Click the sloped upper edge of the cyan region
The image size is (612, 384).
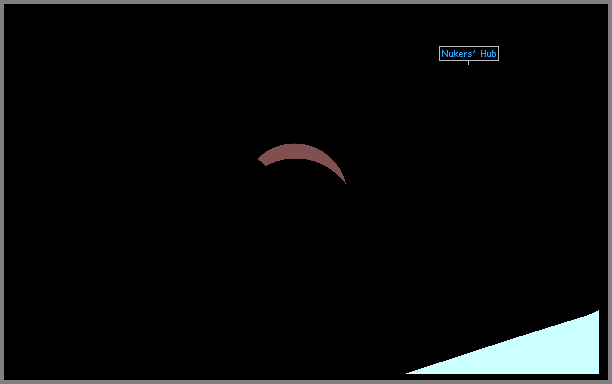pyautogui.click(x=503, y=341)
